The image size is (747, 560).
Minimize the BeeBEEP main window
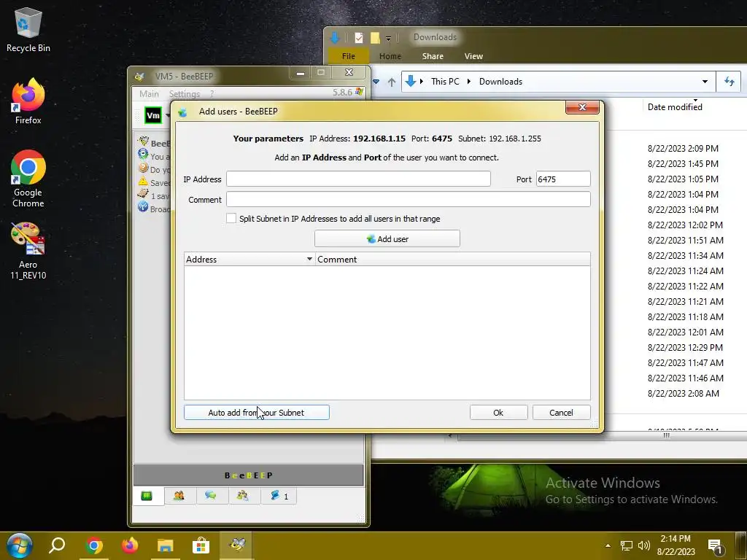pyautogui.click(x=300, y=73)
